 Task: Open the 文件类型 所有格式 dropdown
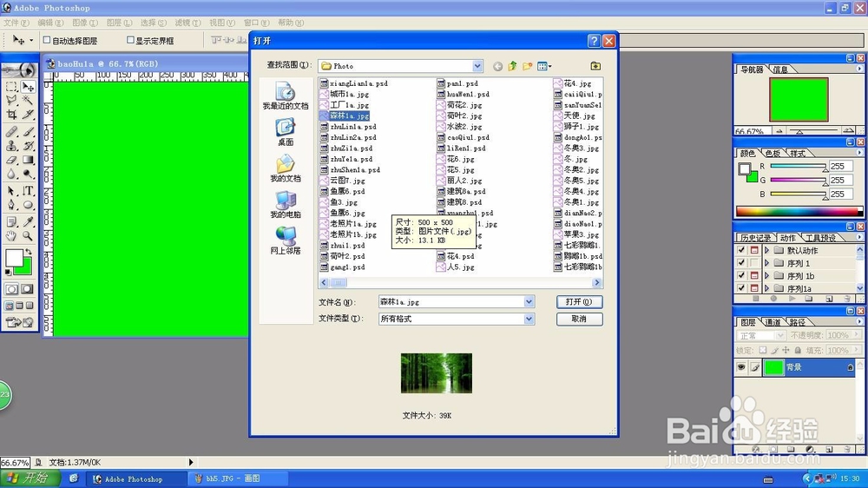point(529,319)
